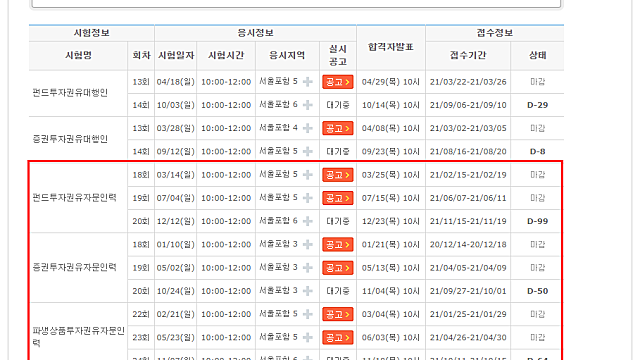Click the 시험명 column header
The image size is (640, 360).
(x=78, y=56)
